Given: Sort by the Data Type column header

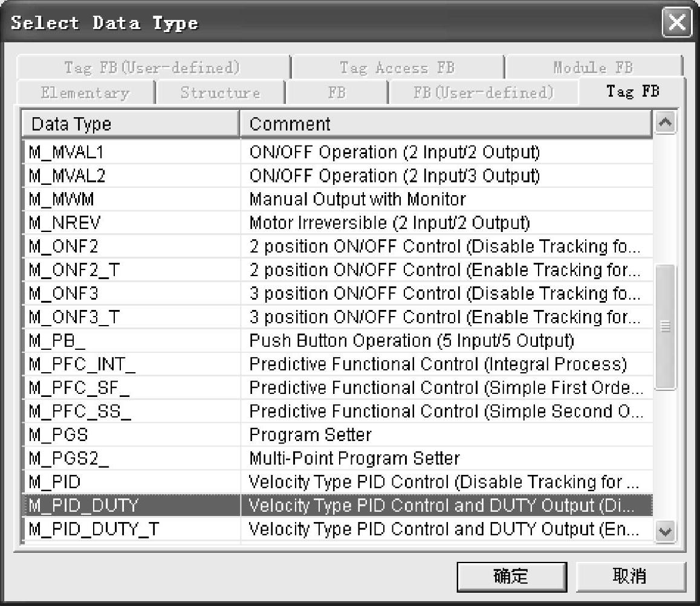Looking at the screenshot, I should coord(131,124).
